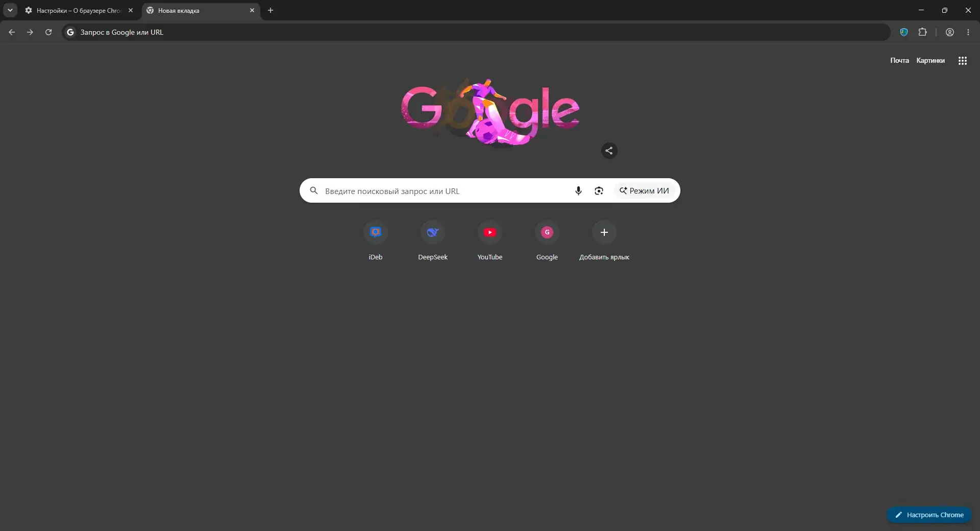Open the DeepSeek shortcut
980x531 pixels.
click(x=433, y=242)
